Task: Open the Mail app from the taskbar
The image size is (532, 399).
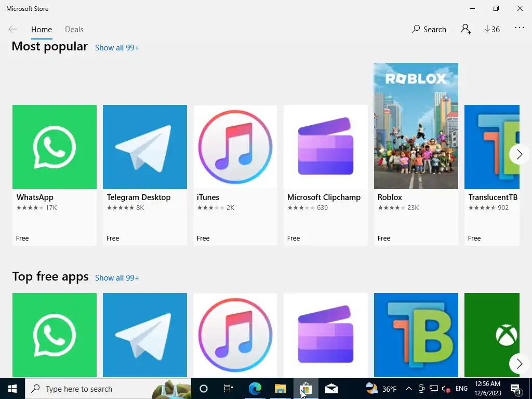Action: tap(331, 389)
